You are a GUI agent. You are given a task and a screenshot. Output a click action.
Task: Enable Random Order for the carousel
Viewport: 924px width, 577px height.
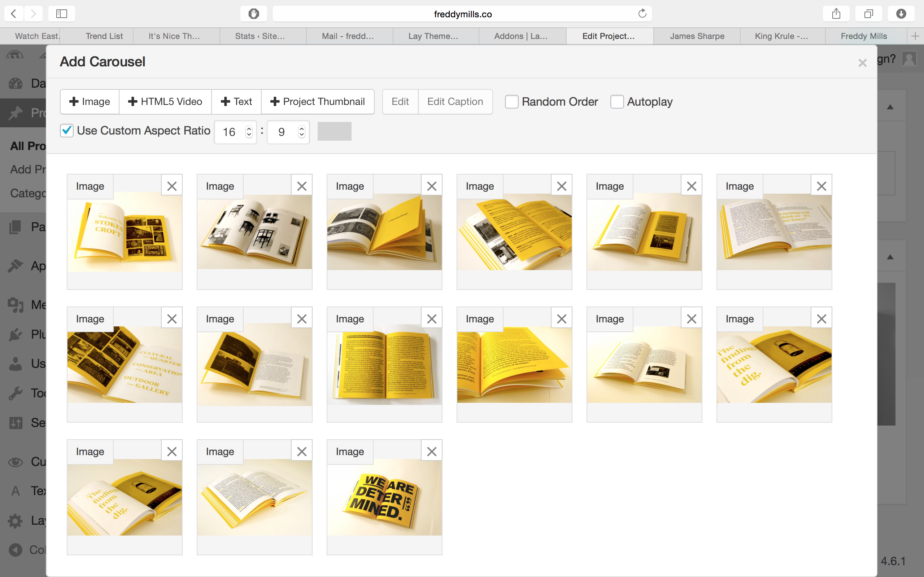tap(512, 101)
